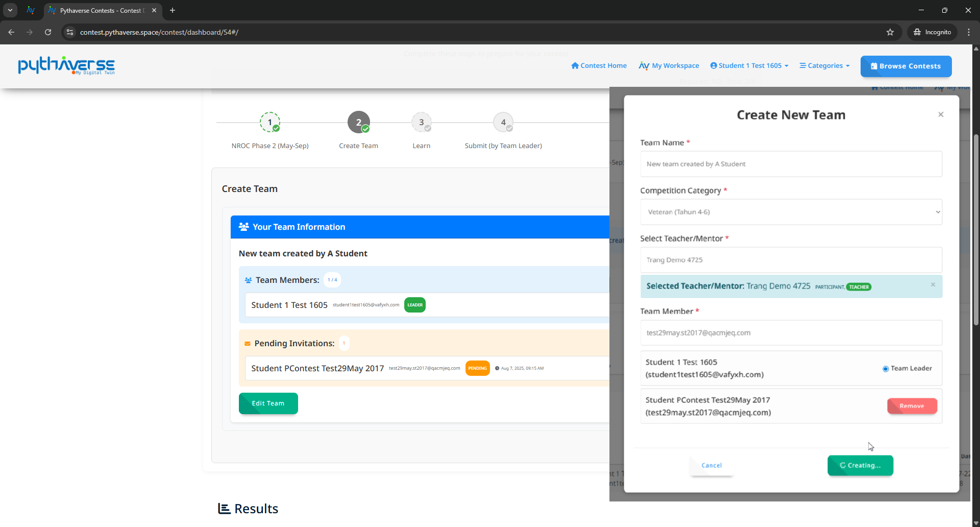Select the Team Leader radio button
980x527 pixels.
point(886,369)
